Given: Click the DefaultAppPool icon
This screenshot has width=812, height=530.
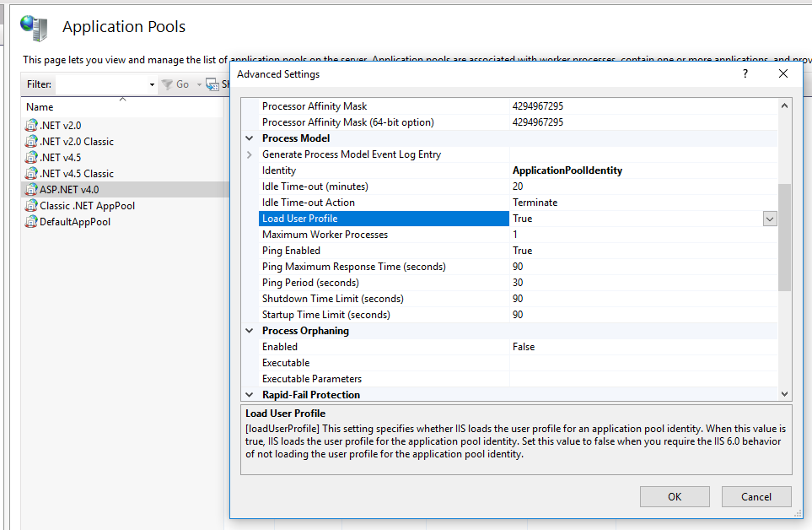Looking at the screenshot, I should 31,221.
